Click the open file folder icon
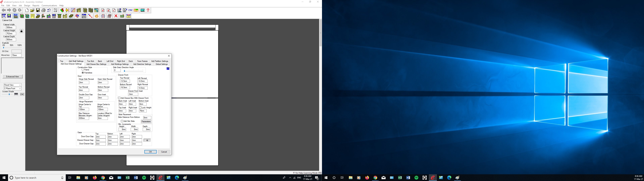This screenshot has width=644, height=181. 32,10
